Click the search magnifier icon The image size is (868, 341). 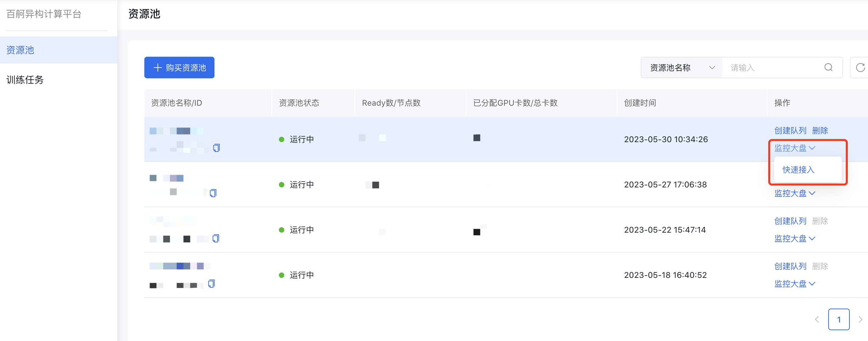pos(828,68)
